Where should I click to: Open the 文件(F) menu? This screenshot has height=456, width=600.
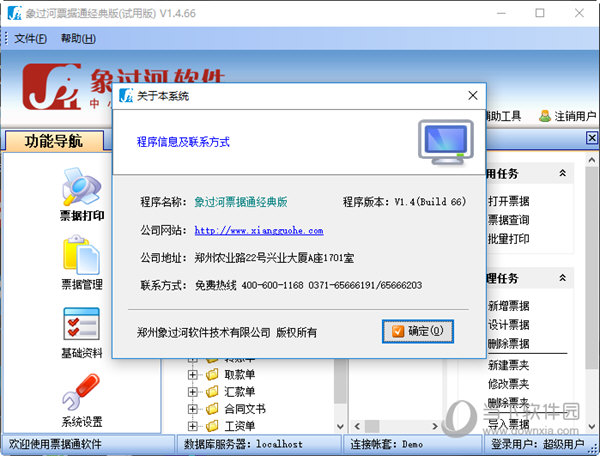click(31, 38)
